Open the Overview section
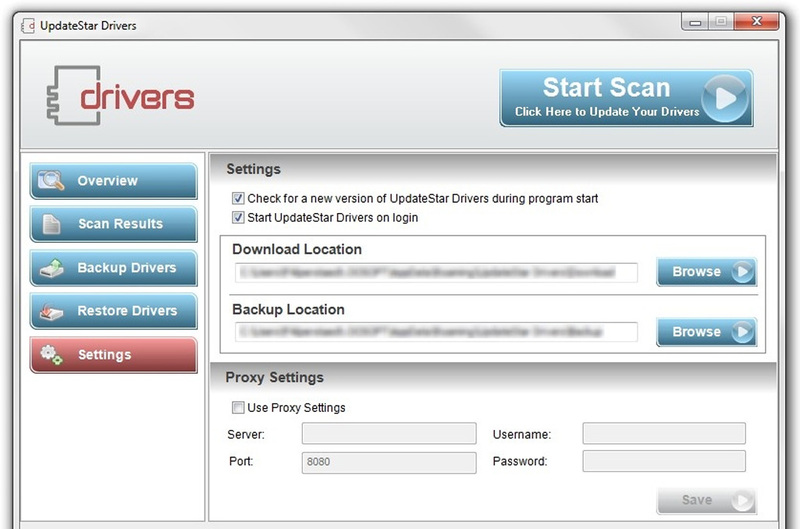The width and height of the screenshot is (800, 529). (x=113, y=181)
